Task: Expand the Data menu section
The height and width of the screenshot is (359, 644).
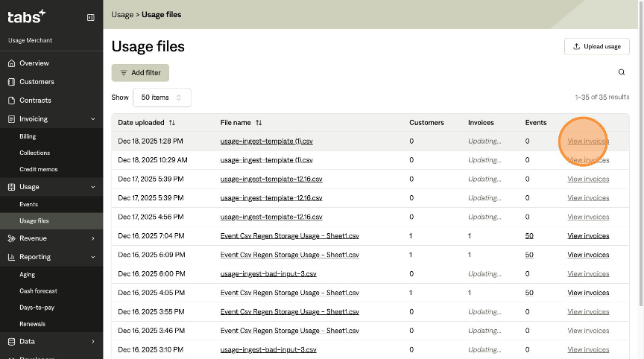Action: click(92, 342)
